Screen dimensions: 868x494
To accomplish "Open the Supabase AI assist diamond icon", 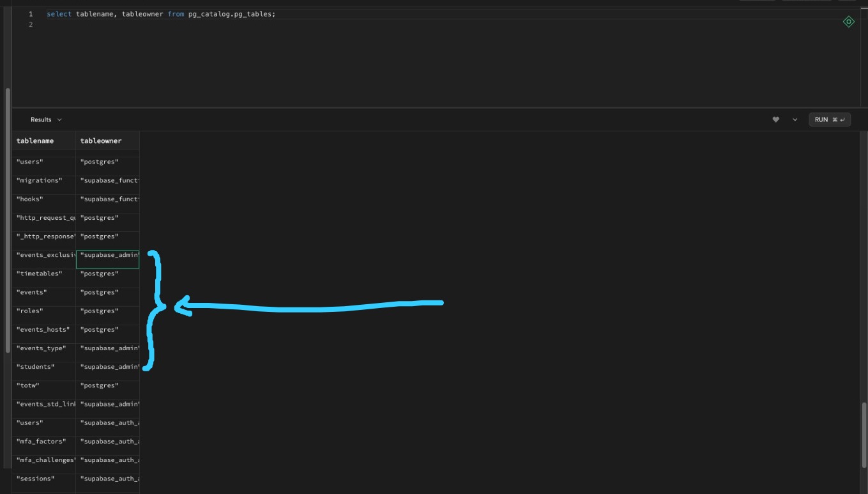I will click(849, 21).
